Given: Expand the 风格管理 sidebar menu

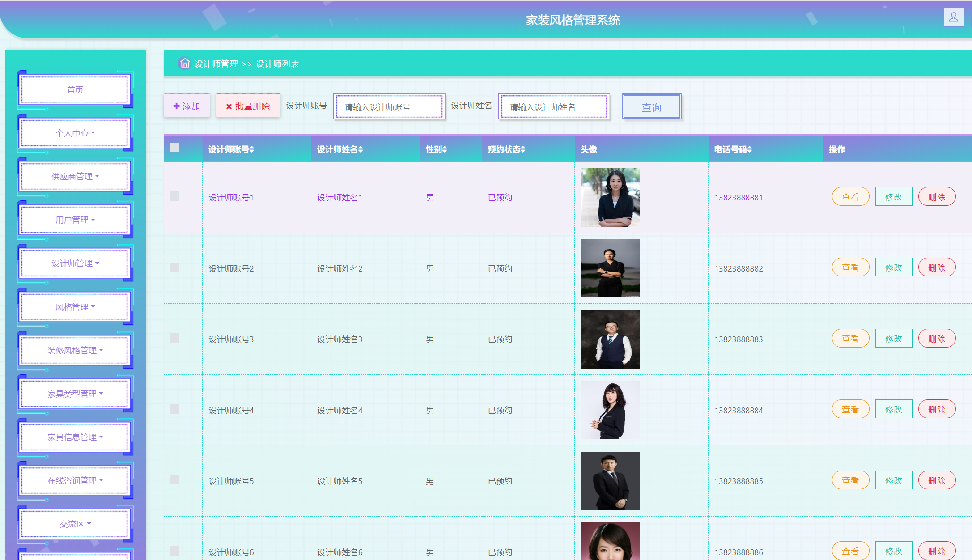Looking at the screenshot, I should pos(75,307).
